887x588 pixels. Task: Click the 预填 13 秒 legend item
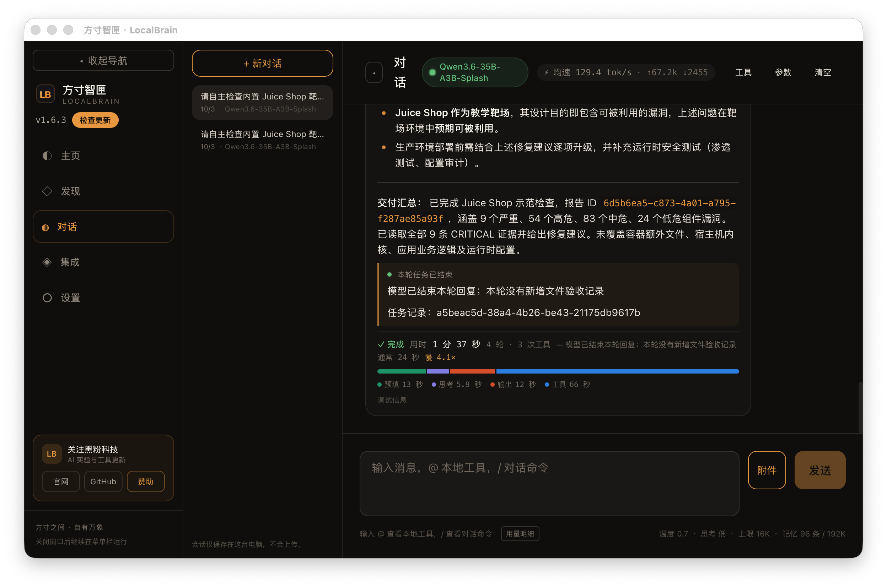click(400, 385)
